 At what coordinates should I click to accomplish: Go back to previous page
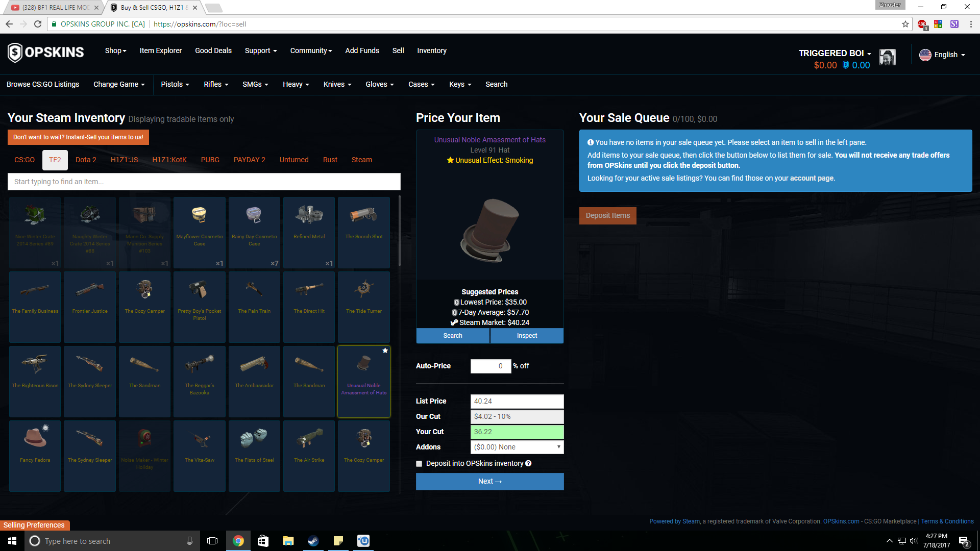pos(9,24)
